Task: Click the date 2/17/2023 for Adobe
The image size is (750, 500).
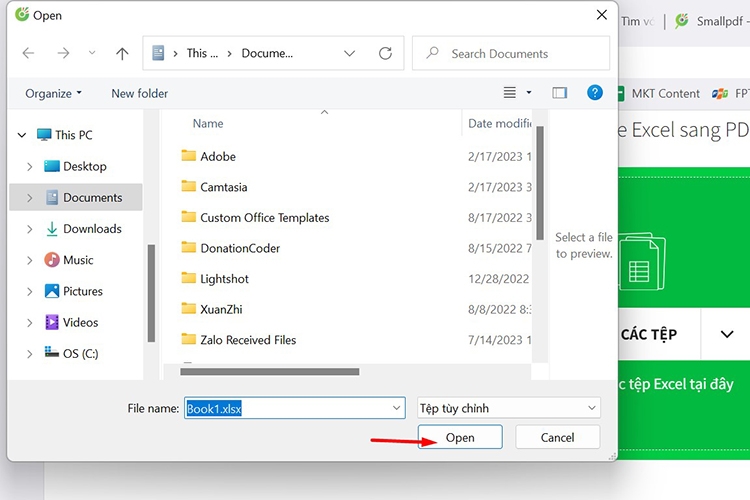Action: coord(499,156)
